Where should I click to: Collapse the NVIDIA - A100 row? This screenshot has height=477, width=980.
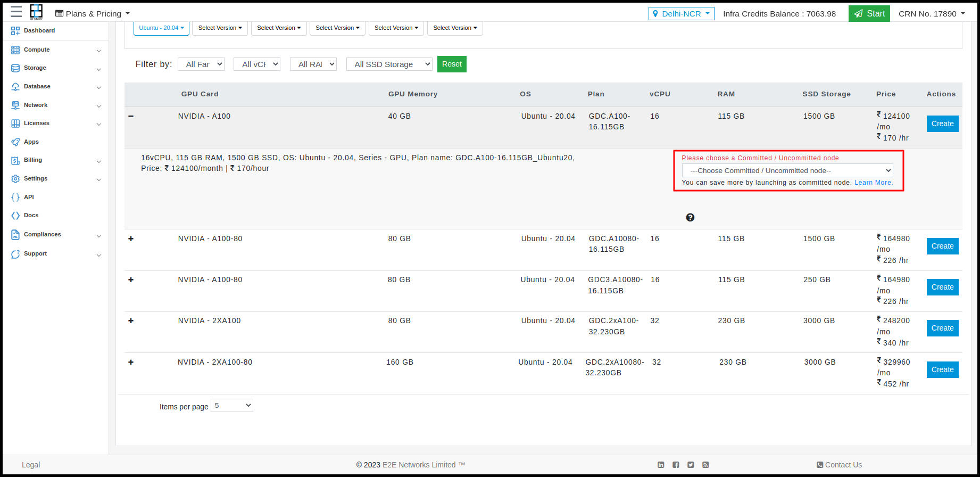131,116
